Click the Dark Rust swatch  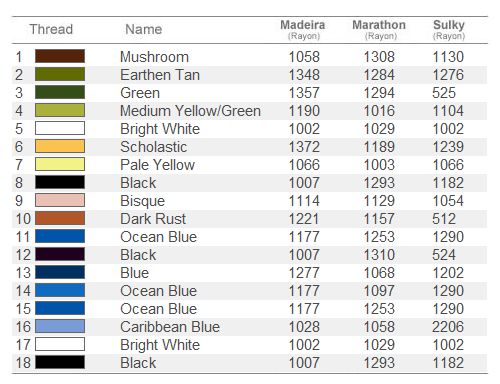click(60, 218)
